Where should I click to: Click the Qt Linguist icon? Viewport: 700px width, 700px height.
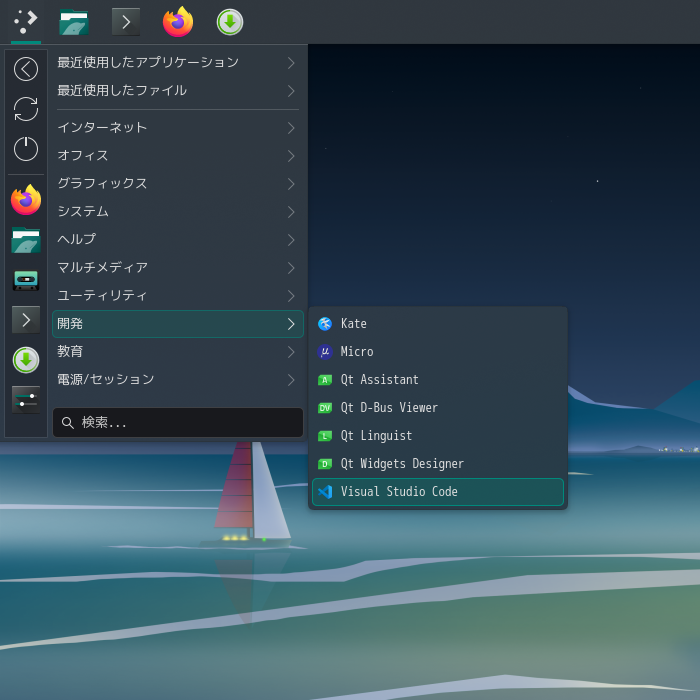(325, 436)
